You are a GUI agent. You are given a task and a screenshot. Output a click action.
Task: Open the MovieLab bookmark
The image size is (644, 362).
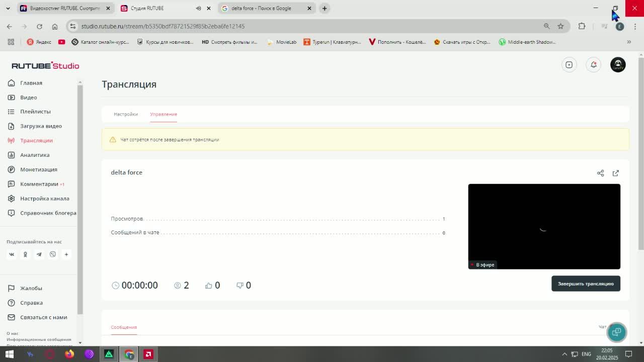(281, 42)
